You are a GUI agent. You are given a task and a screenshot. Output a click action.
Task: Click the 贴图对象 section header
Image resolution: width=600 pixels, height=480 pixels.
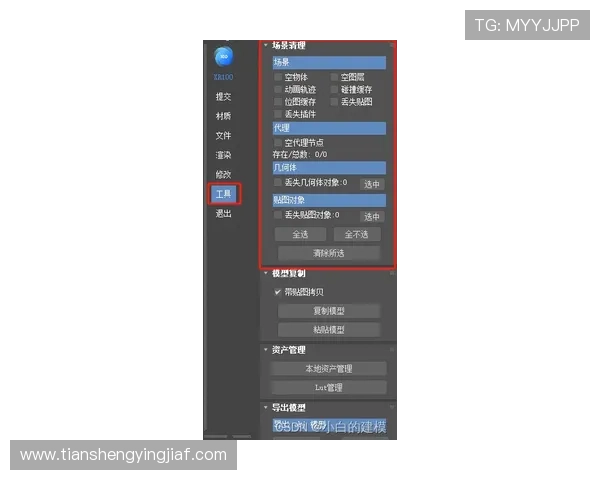point(329,200)
